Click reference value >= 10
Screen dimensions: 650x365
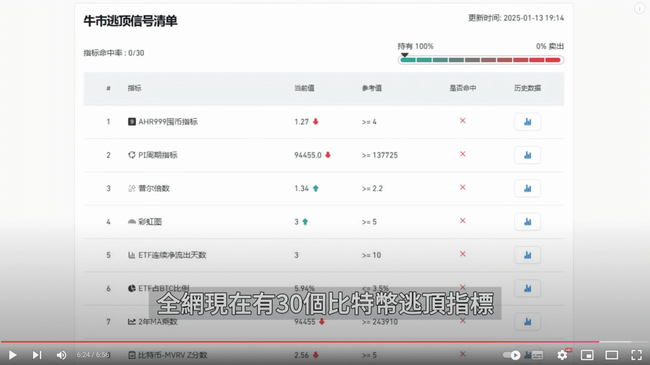(371, 255)
